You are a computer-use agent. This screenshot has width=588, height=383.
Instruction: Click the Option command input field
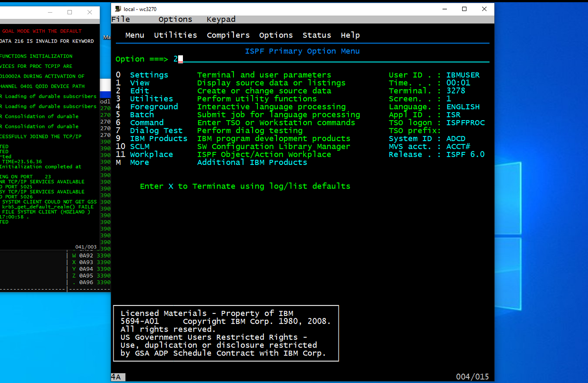[305, 59]
